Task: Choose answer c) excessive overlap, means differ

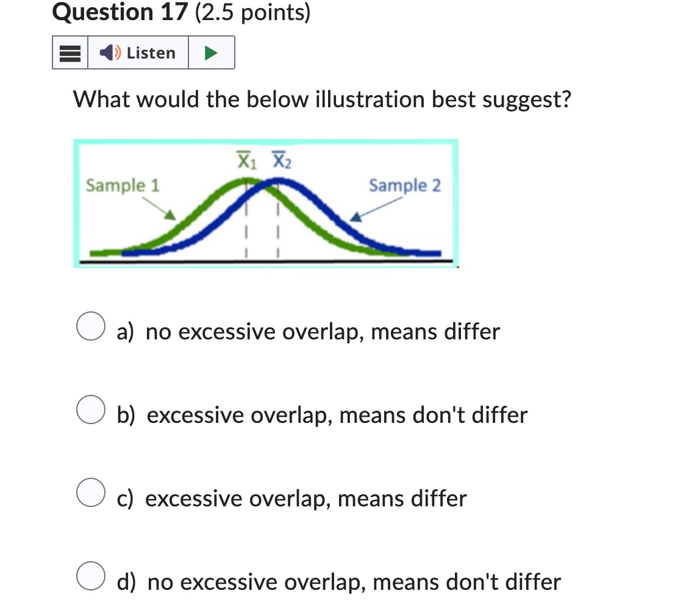Action: tap(90, 494)
